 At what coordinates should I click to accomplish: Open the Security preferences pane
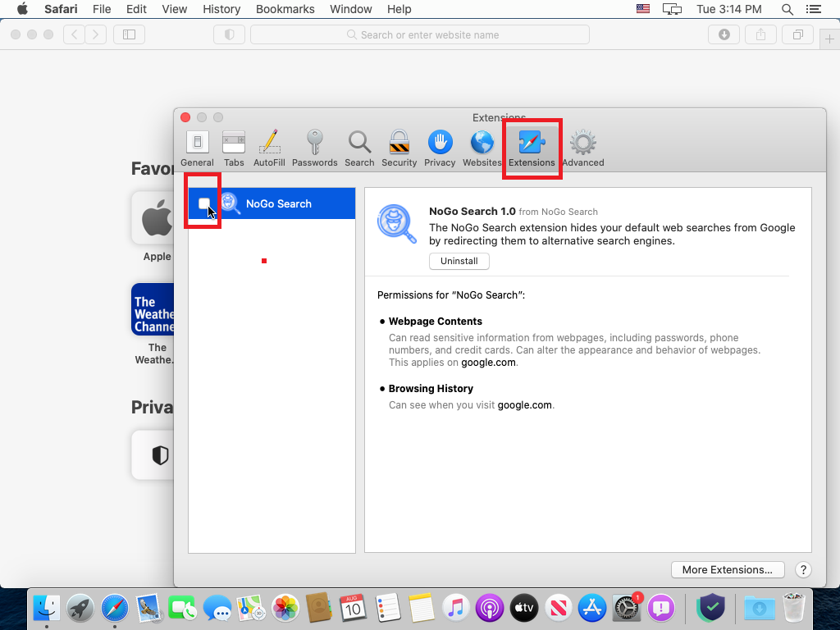(x=399, y=148)
